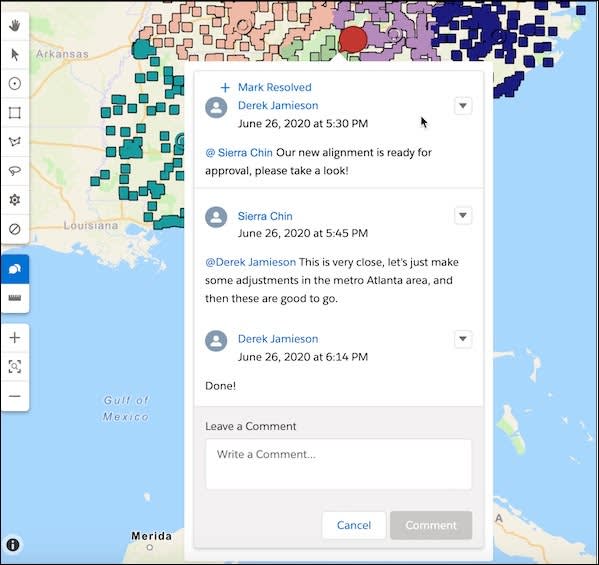Pick the rectangle selection tool

coord(15,113)
